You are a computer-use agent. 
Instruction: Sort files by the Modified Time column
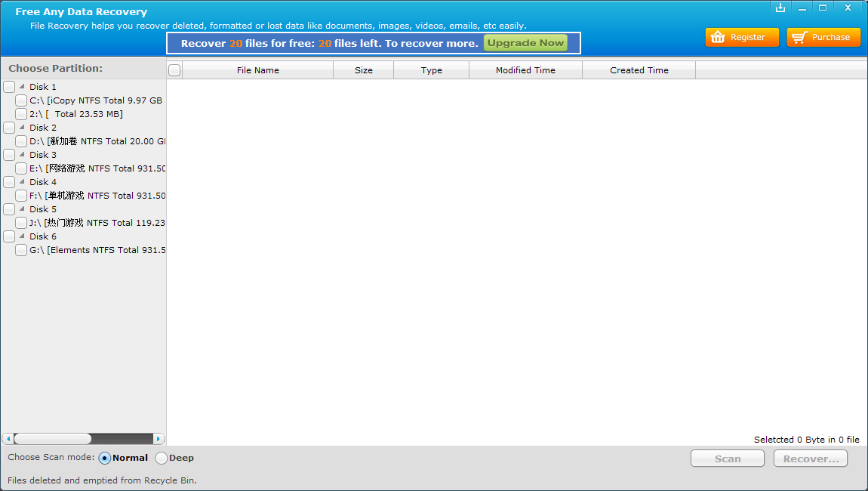525,69
